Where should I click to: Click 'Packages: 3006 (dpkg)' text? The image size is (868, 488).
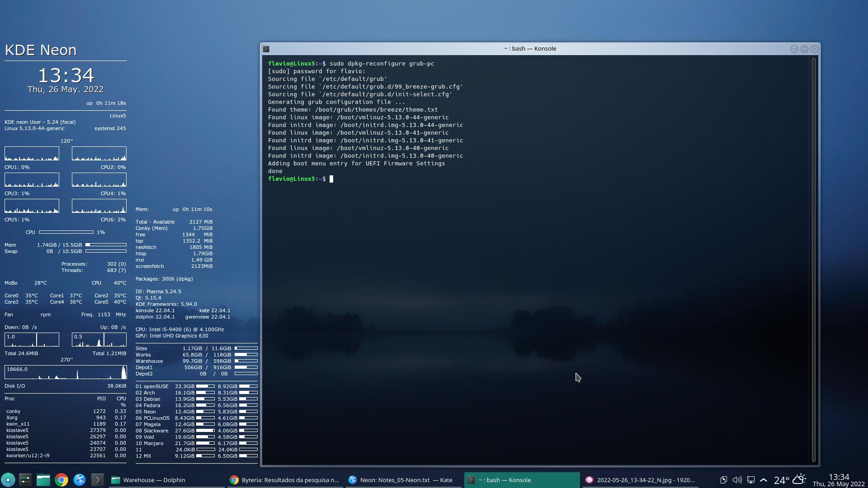pyautogui.click(x=164, y=279)
